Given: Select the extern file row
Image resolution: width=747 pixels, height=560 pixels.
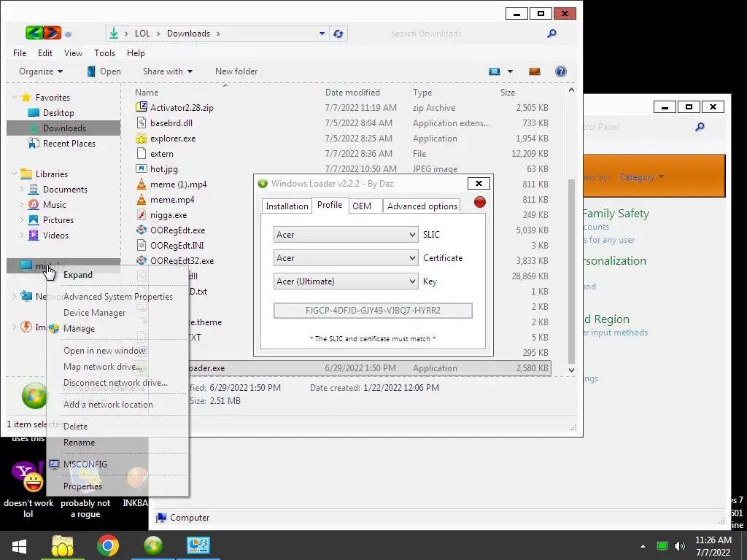Looking at the screenshot, I should point(342,154).
